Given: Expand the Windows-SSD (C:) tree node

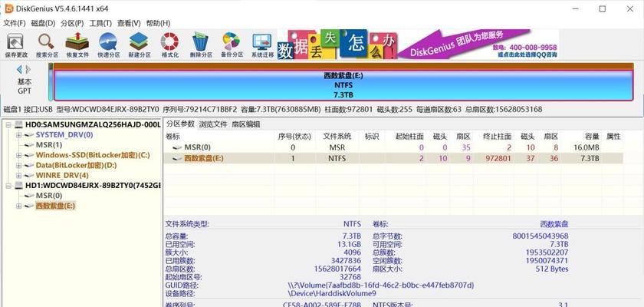Looking at the screenshot, I should [x=18, y=155].
